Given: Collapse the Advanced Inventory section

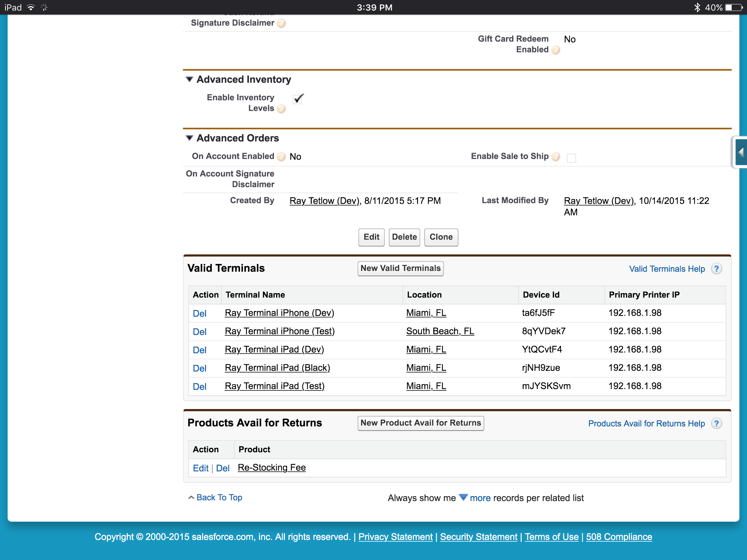Looking at the screenshot, I should pyautogui.click(x=189, y=79).
